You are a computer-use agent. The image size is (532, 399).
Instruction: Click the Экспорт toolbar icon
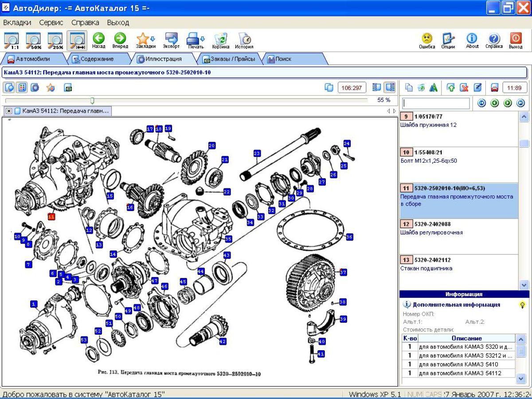click(x=171, y=41)
